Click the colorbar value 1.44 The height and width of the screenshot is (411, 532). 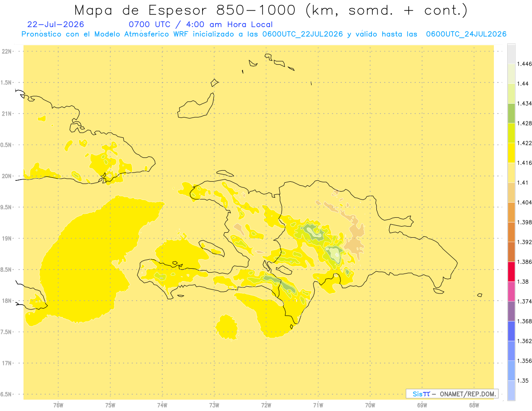523,84
